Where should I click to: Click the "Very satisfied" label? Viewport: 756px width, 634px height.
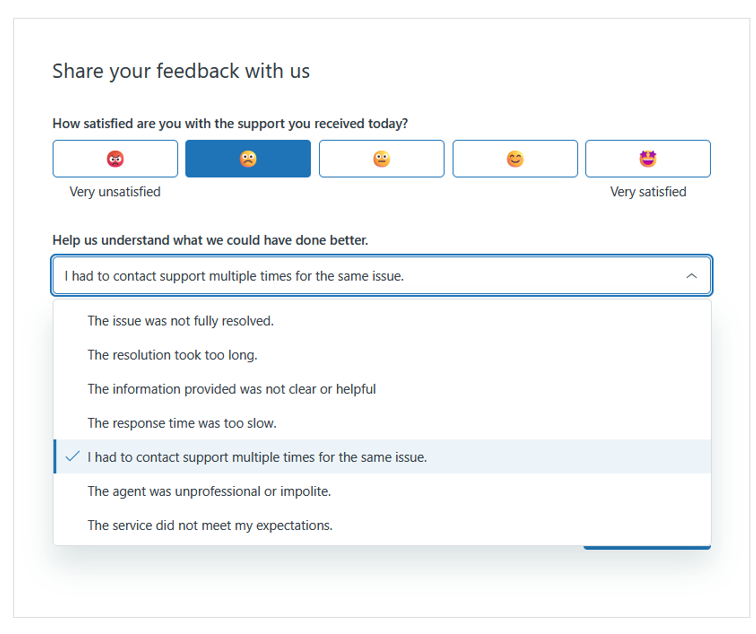coord(648,192)
